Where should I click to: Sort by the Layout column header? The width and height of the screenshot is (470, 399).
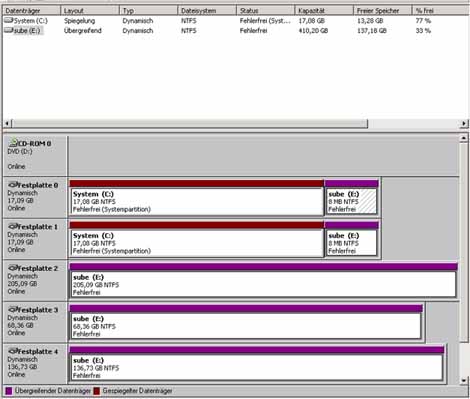[90, 11]
